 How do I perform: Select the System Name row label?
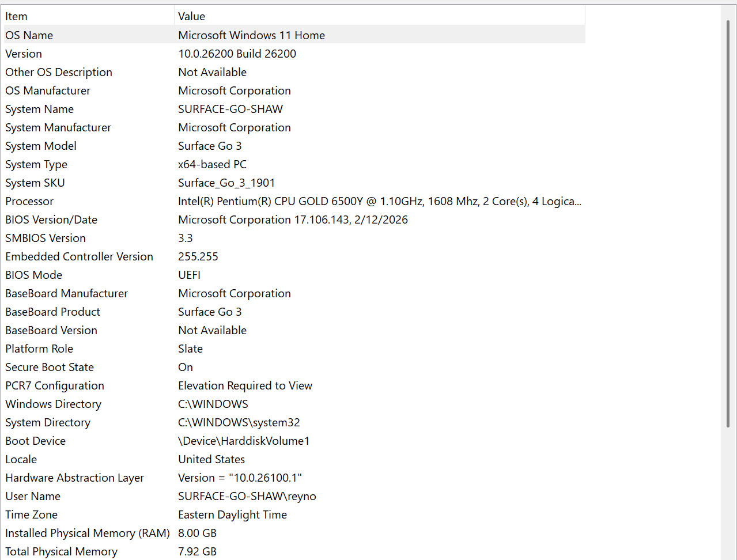[39, 109]
